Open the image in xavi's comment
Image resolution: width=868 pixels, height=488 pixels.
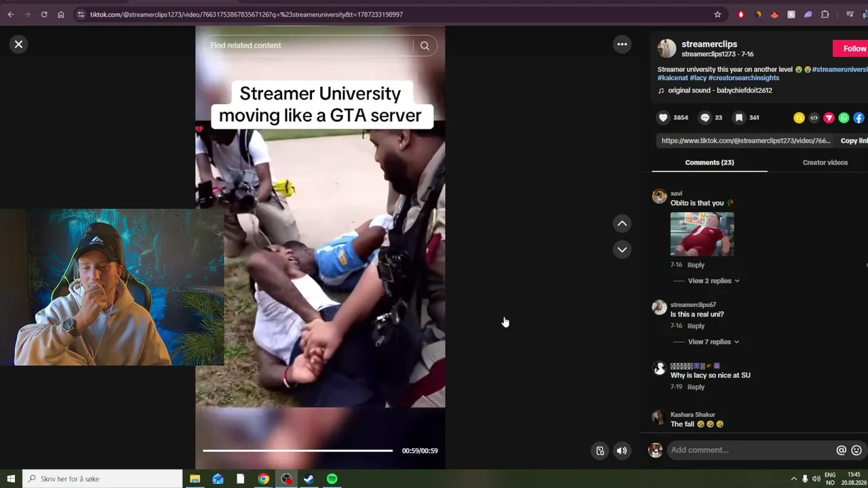(x=702, y=235)
